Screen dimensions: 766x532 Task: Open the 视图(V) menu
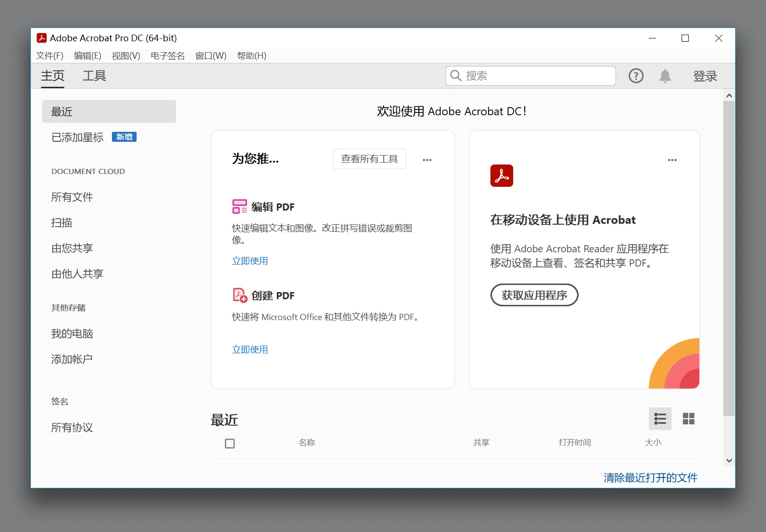[x=126, y=56]
